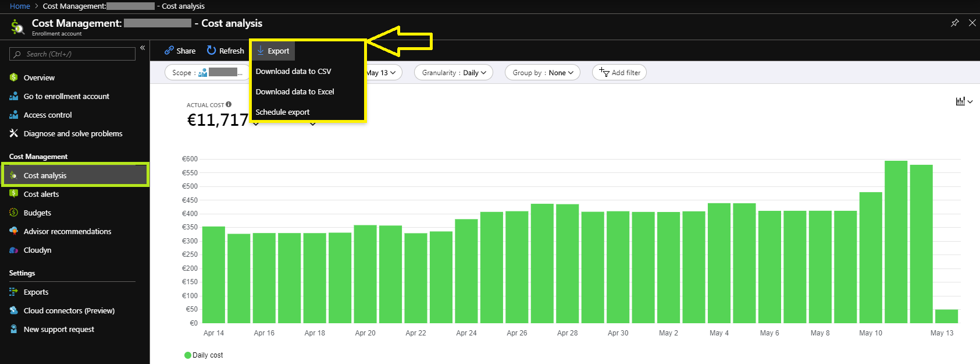Viewport: 980px width, 364px height.
Task: Choose Download data to Excel
Action: (295, 91)
